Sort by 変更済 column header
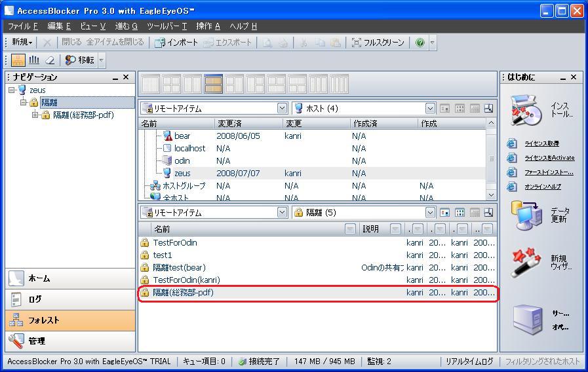The width and height of the screenshot is (588, 372). click(x=248, y=124)
